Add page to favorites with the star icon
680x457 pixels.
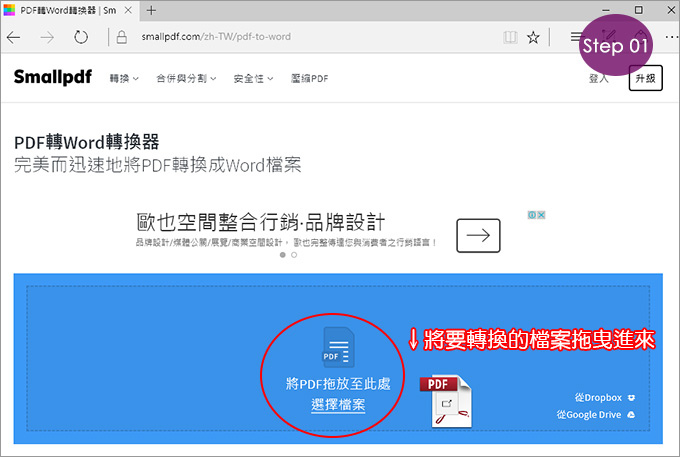point(533,37)
